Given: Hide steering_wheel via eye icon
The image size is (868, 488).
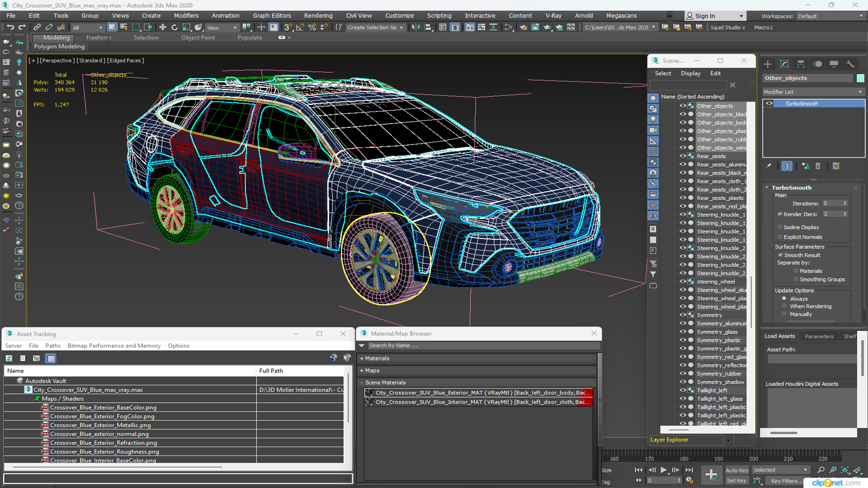Looking at the screenshot, I should 683,282.
